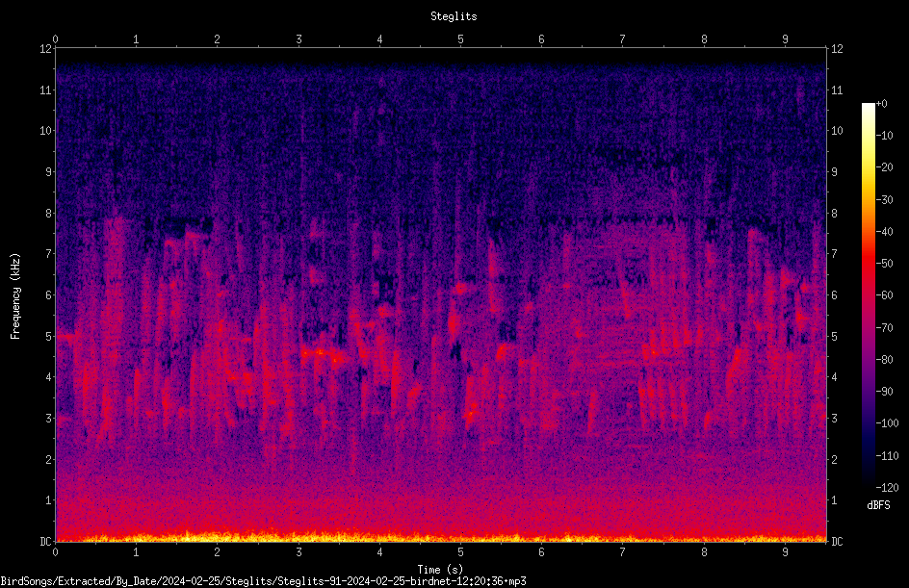Click the Time (s) axis title
Image resolution: width=909 pixels, height=588 pixels.
pos(440,570)
